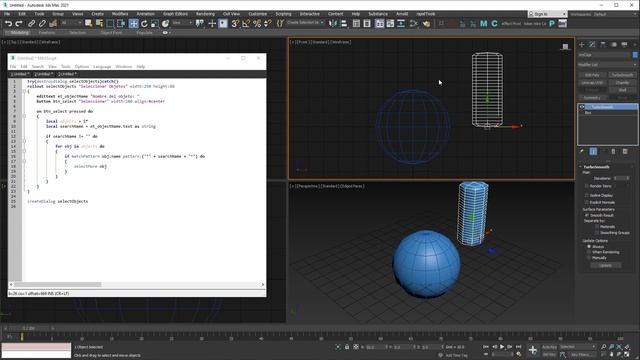Click the Chamfer modifier button
This screenshot has height=360, width=640.
click(x=622, y=82)
